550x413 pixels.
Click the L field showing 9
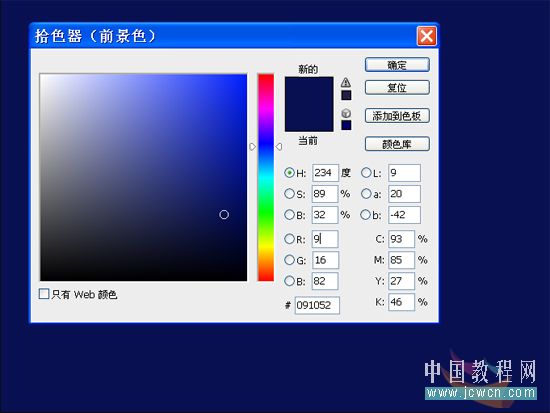coord(404,173)
